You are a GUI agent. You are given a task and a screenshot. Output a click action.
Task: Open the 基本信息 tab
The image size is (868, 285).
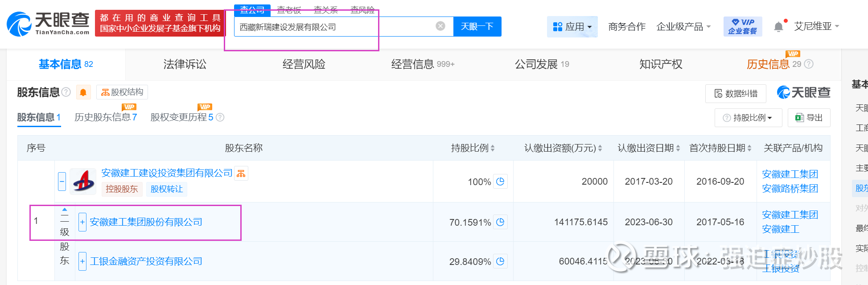tap(66, 64)
